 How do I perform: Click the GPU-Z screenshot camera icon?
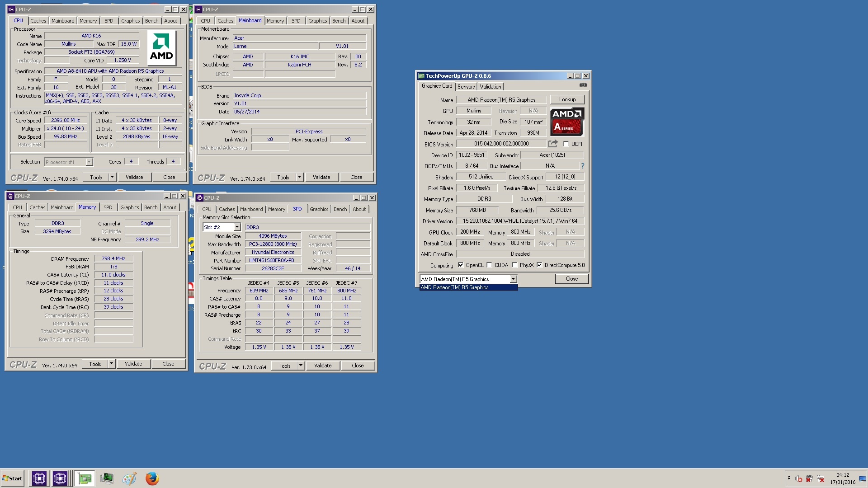click(x=583, y=85)
